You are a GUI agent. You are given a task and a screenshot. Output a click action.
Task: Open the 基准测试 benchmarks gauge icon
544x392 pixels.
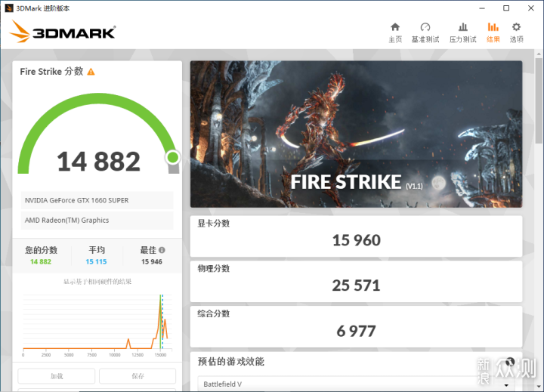(425, 27)
